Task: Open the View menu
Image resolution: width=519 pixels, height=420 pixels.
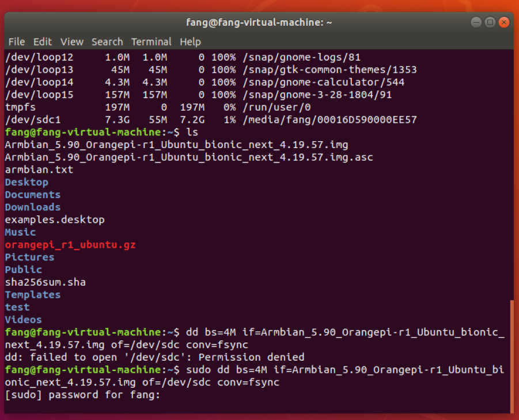Action: [72, 41]
